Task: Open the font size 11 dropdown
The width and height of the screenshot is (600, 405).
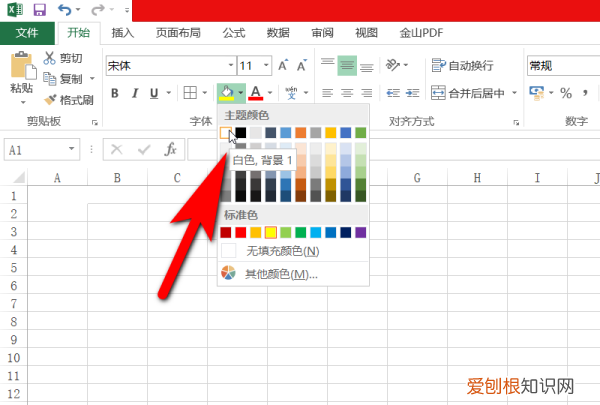Action: click(266, 65)
